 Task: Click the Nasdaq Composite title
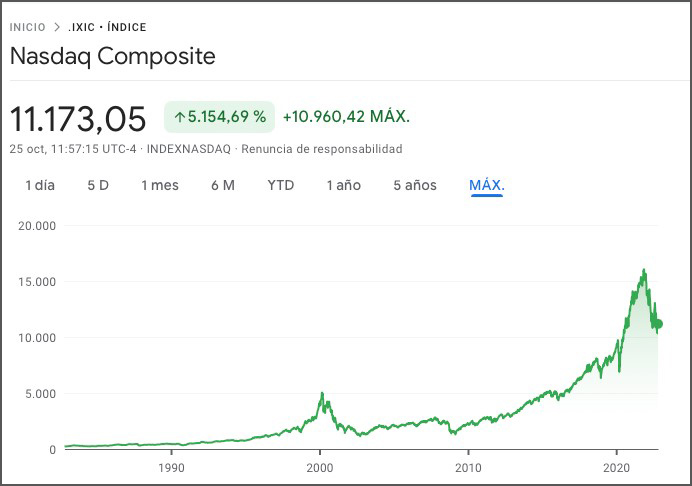(x=112, y=56)
